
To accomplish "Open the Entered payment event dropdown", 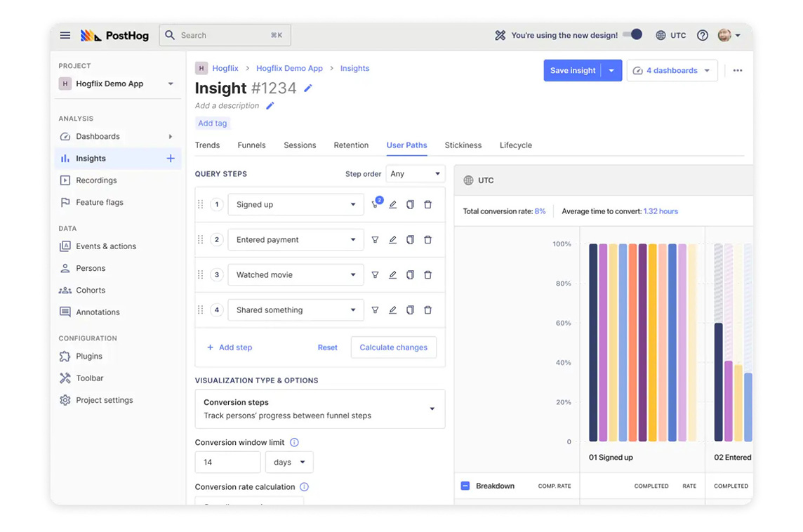I will coord(296,239).
